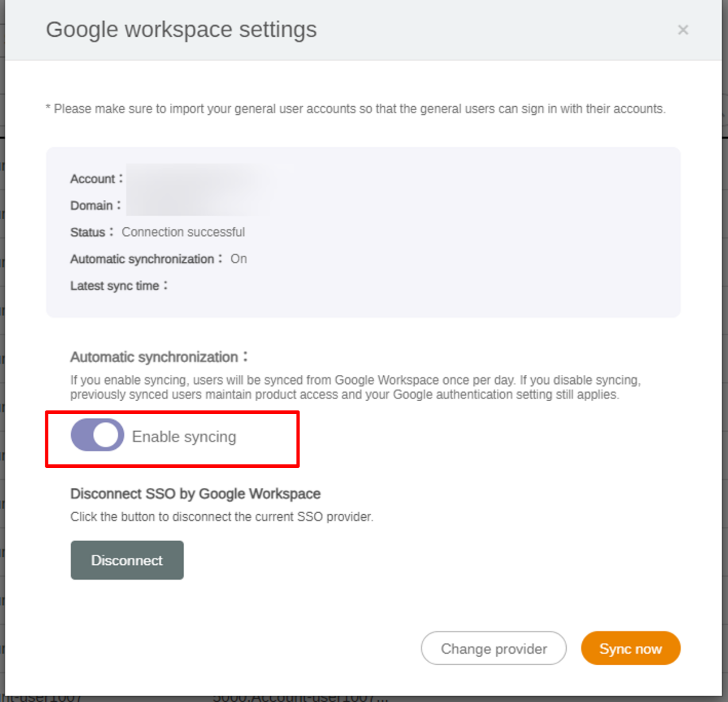Click the 'Google workspace settings' title
The width and height of the screenshot is (728, 702).
181,29
